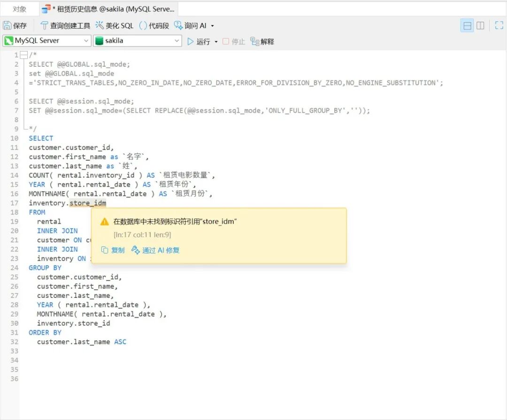Click the underlined store_idm identifier

point(88,203)
